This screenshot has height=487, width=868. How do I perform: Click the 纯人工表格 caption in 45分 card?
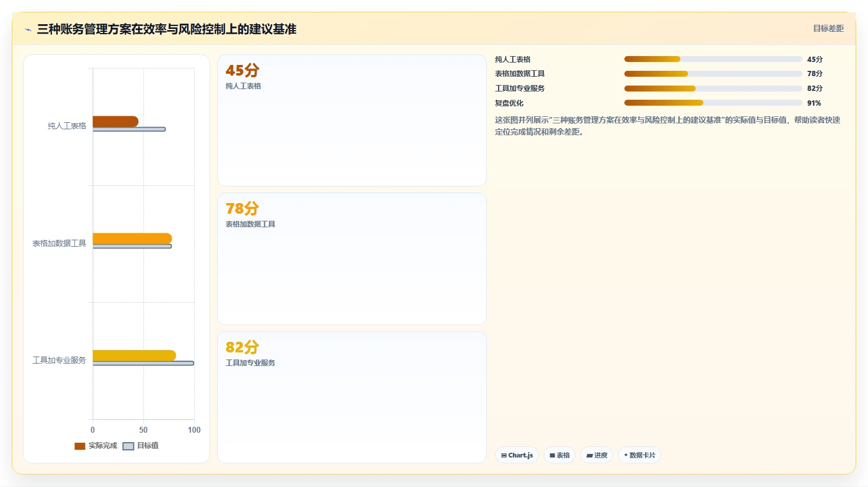tap(243, 86)
